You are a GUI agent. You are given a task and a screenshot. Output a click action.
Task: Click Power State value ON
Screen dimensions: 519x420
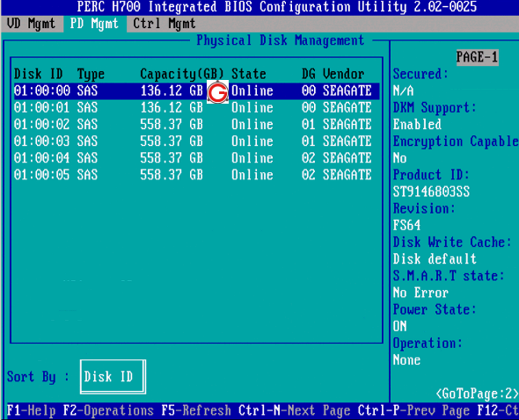click(400, 327)
